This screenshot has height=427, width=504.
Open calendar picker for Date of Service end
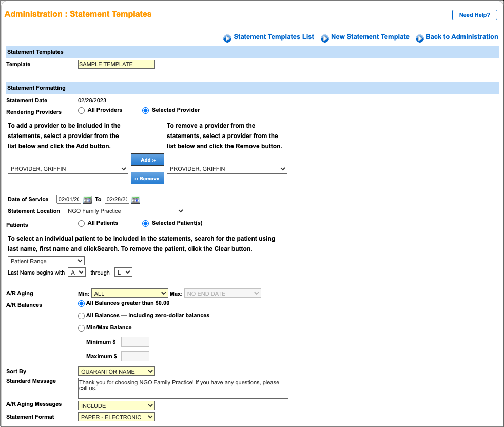coord(135,199)
